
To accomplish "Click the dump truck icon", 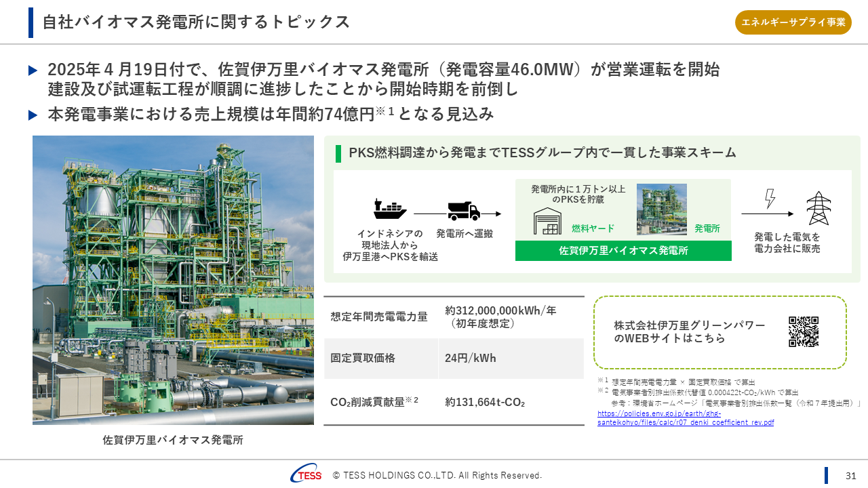I will tap(464, 211).
